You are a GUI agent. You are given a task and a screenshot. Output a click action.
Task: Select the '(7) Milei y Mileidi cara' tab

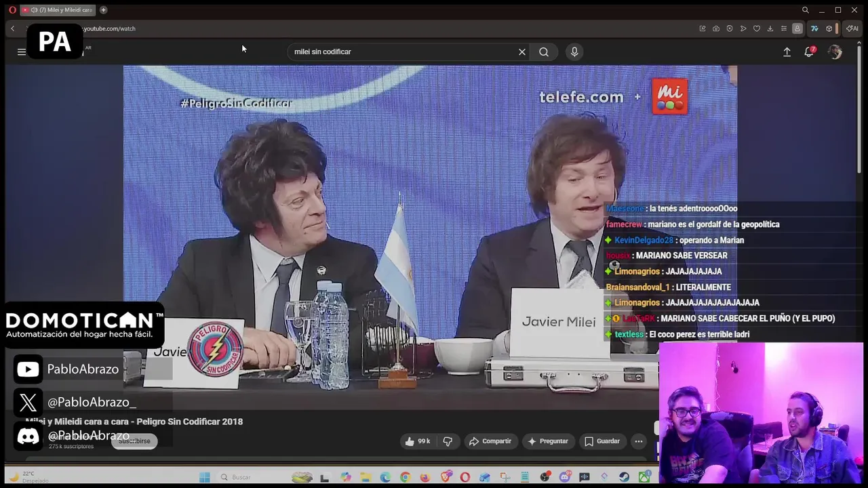[x=58, y=10]
